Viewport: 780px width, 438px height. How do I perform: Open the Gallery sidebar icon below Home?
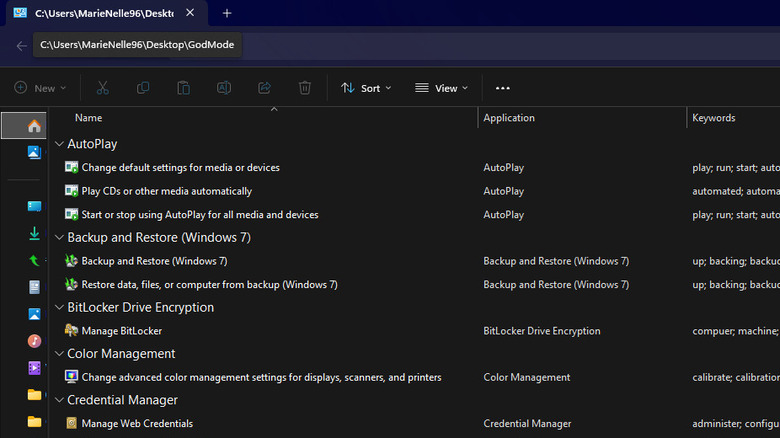coord(34,152)
